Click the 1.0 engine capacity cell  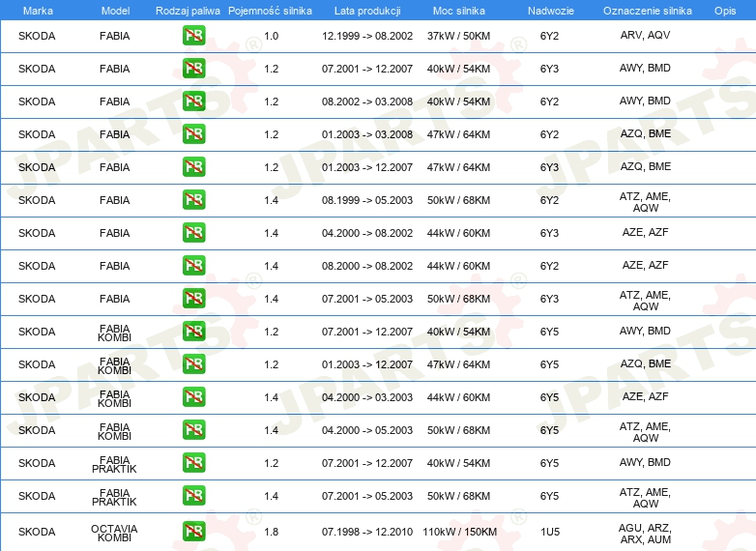pyautogui.click(x=272, y=36)
